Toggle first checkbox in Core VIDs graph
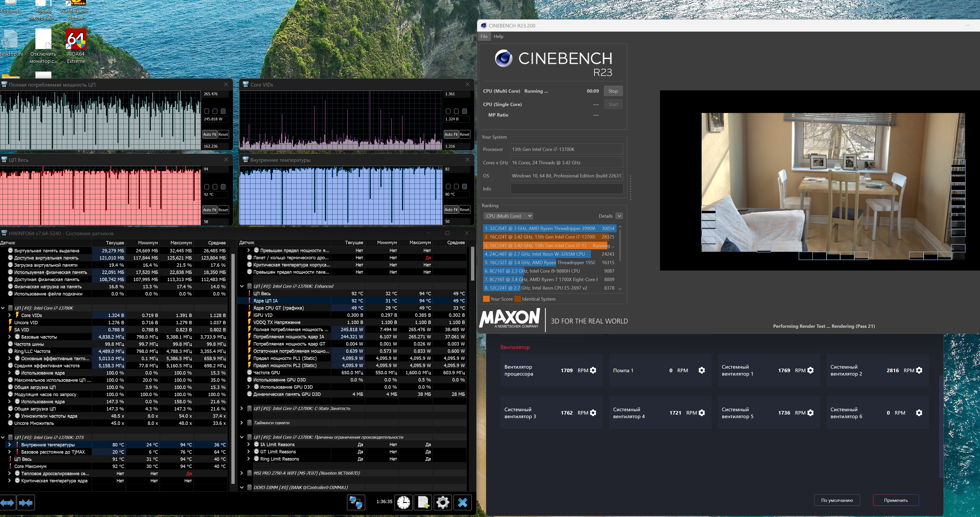The image size is (980, 517). 448,111
